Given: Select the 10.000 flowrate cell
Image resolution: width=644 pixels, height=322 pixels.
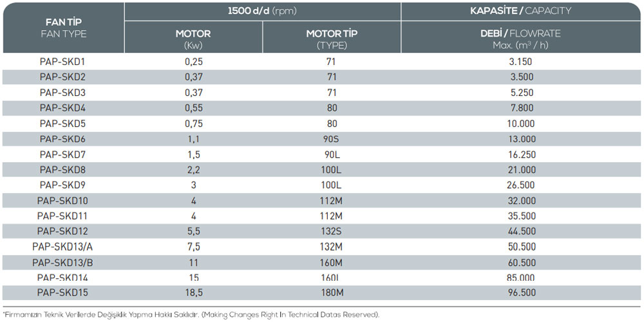Looking at the screenshot, I should click(520, 124).
